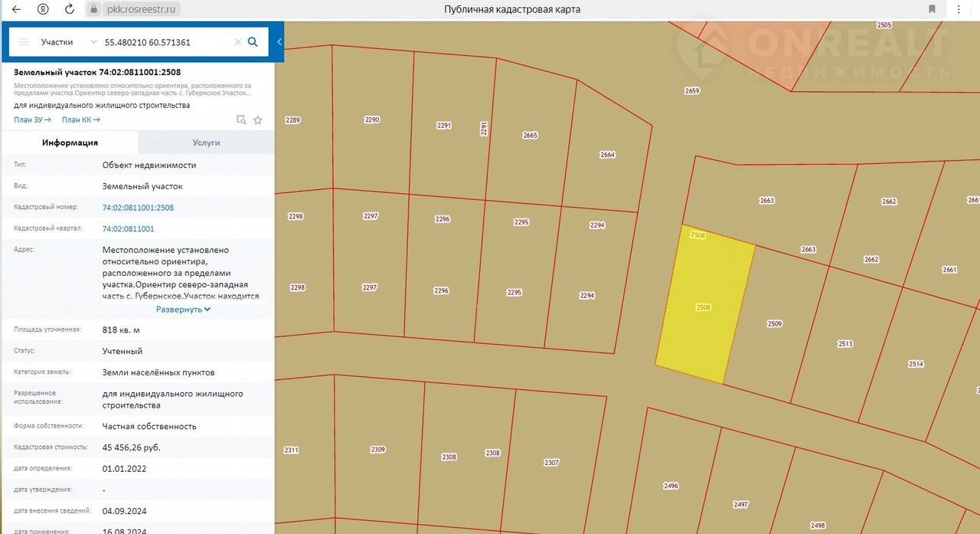Clear the coordinates search field
This screenshot has height=534, width=980.
click(x=237, y=42)
